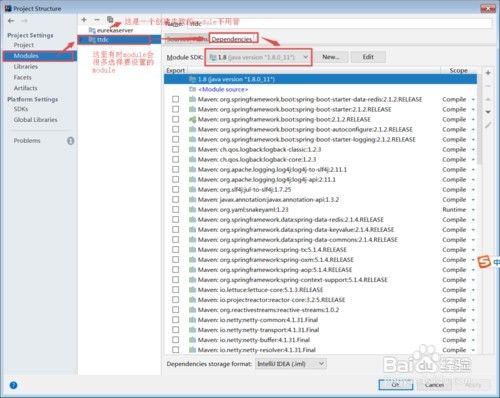
Task: Click the forward navigation arrow
Action: [24, 21]
